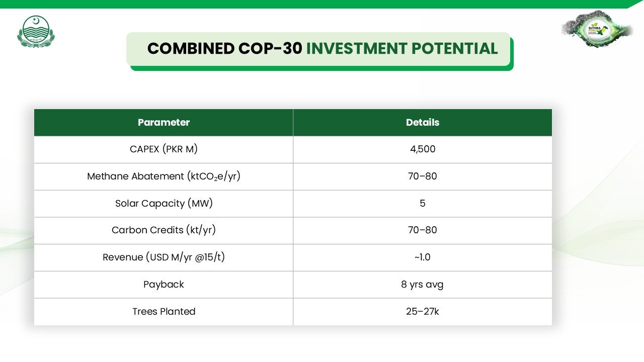This screenshot has width=644, height=362.
Task: Select the CAPEX (PKR M) cell
Action: (164, 149)
